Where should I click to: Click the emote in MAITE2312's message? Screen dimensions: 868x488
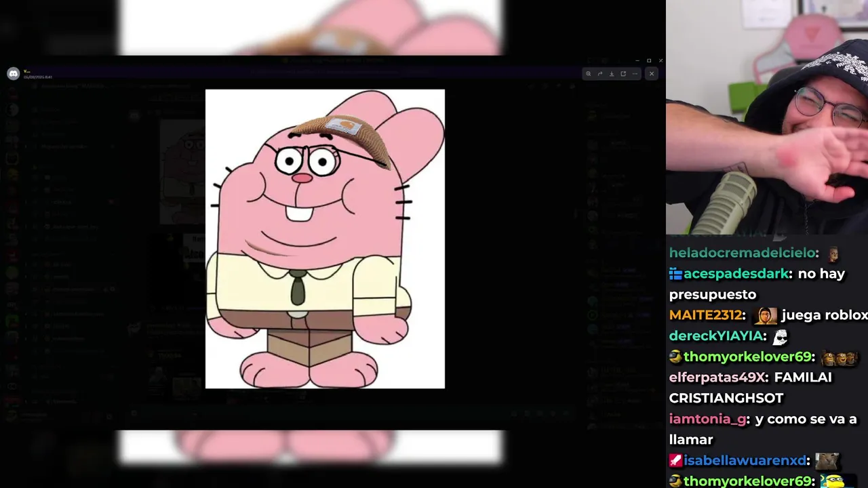pos(766,316)
